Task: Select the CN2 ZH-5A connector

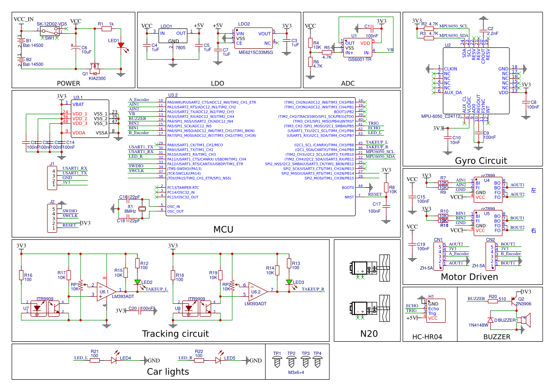Action: [490, 256]
